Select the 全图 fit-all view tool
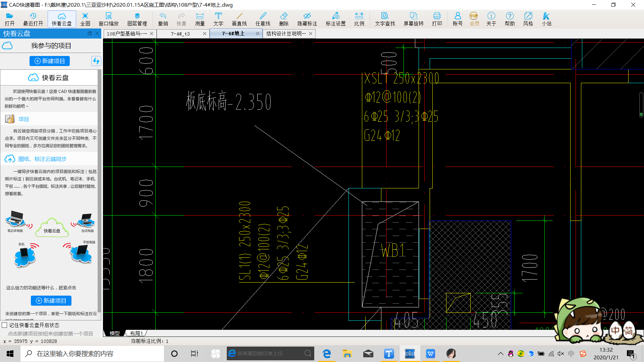644x362 pixels. tap(85, 19)
